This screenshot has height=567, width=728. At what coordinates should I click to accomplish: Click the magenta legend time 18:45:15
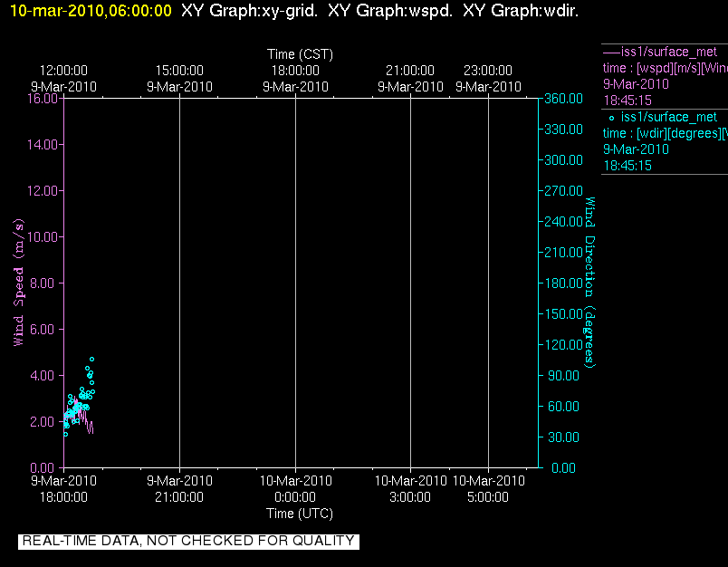click(627, 101)
